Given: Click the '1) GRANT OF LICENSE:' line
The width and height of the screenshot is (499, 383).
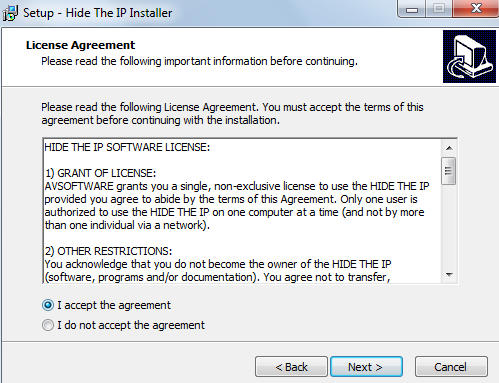Looking at the screenshot, I should pos(100,173).
